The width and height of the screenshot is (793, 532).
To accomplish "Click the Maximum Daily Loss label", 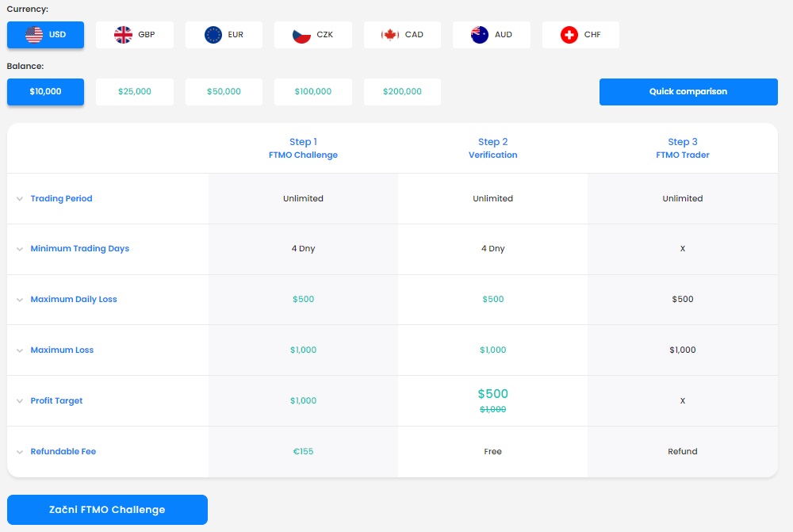I will pyautogui.click(x=74, y=299).
